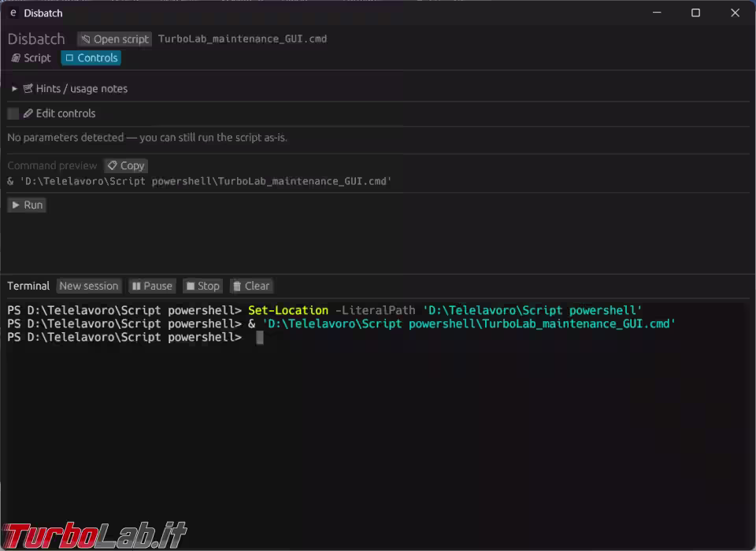Start a New session in the terminal

[89, 286]
